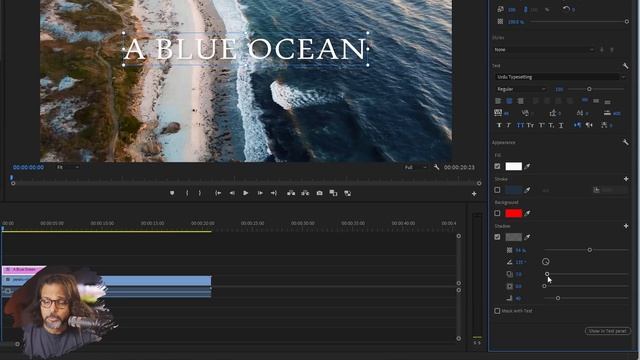Click the last transport icon after comparison view
This screenshot has height=360, width=640.
[x=347, y=193]
